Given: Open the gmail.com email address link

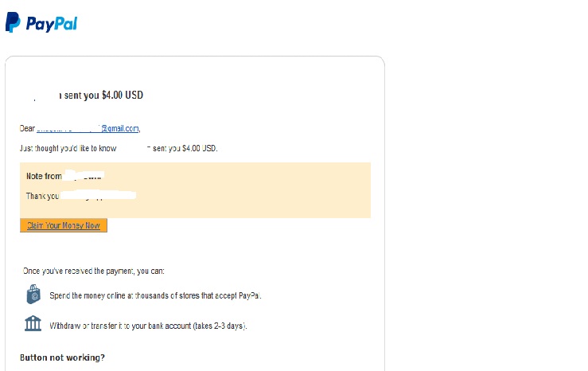Looking at the screenshot, I should 88,128.
